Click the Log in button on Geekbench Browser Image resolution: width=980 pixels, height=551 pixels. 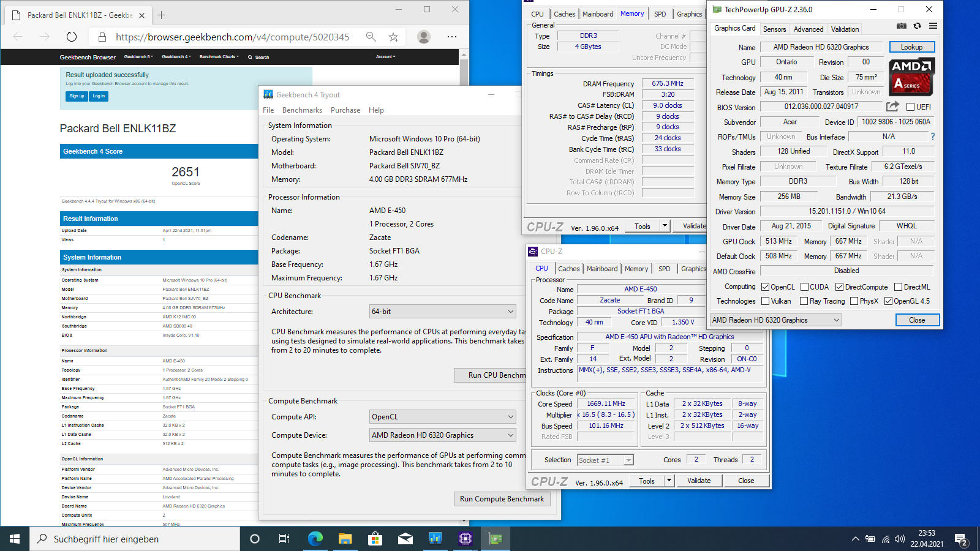click(x=99, y=96)
